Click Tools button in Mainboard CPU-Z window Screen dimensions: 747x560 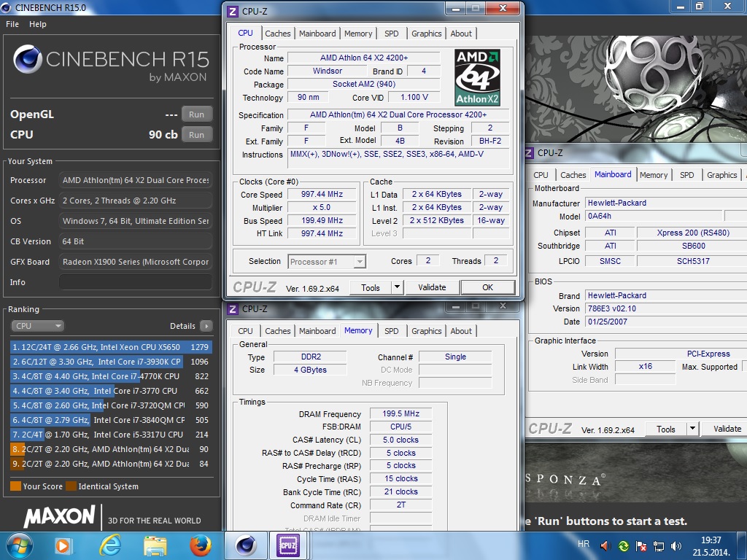665,429
